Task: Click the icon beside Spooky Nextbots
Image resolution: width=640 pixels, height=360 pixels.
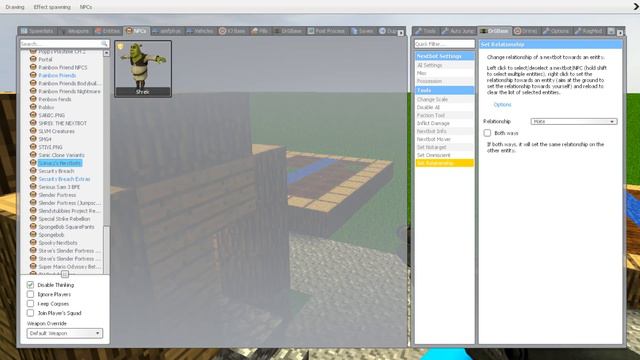Action: 33,242
